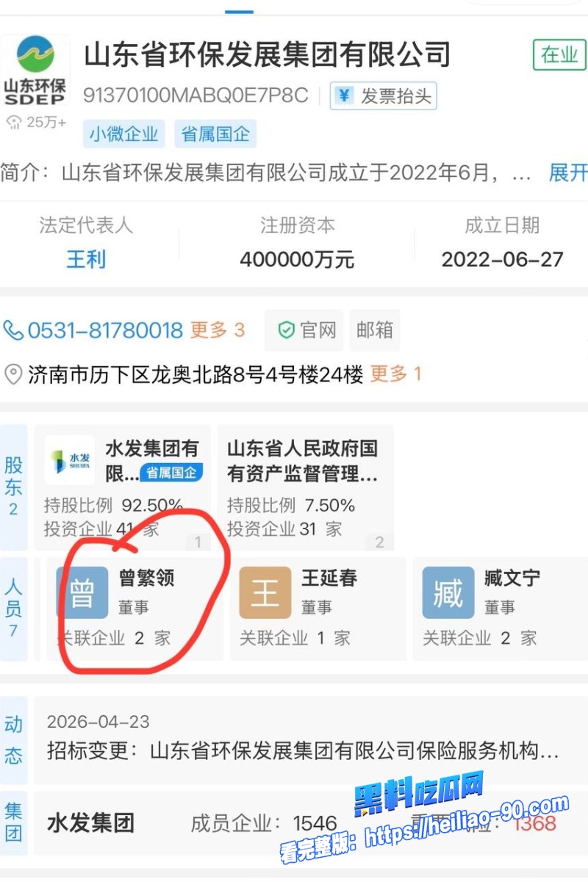Screen dimensions: 588x882
Task: Show 更多 1 addresses
Action: tap(395, 374)
